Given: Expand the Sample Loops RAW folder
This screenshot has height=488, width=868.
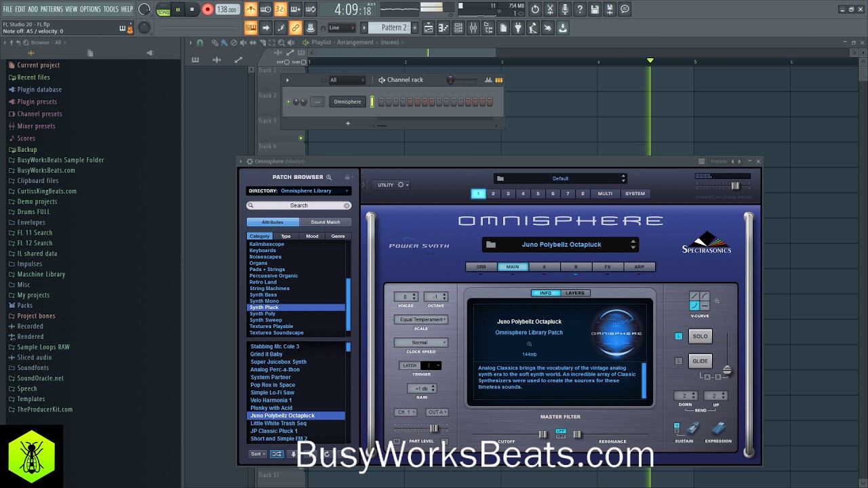Looking at the screenshot, I should 43,347.
